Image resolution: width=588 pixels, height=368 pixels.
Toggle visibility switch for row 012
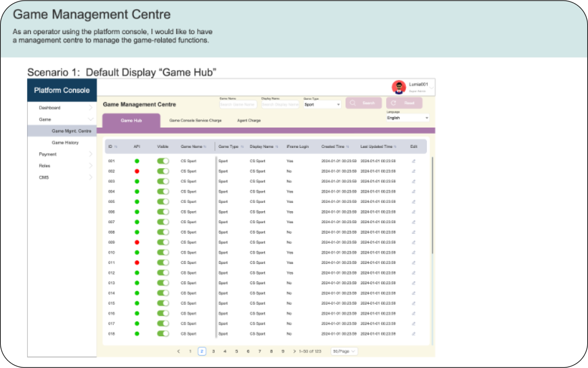163,273
